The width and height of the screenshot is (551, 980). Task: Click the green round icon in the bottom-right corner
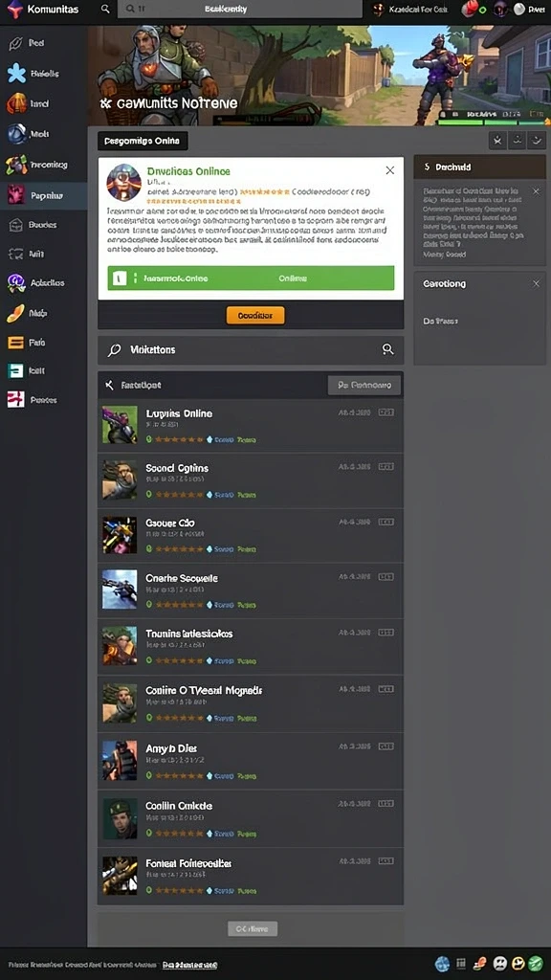click(536, 963)
